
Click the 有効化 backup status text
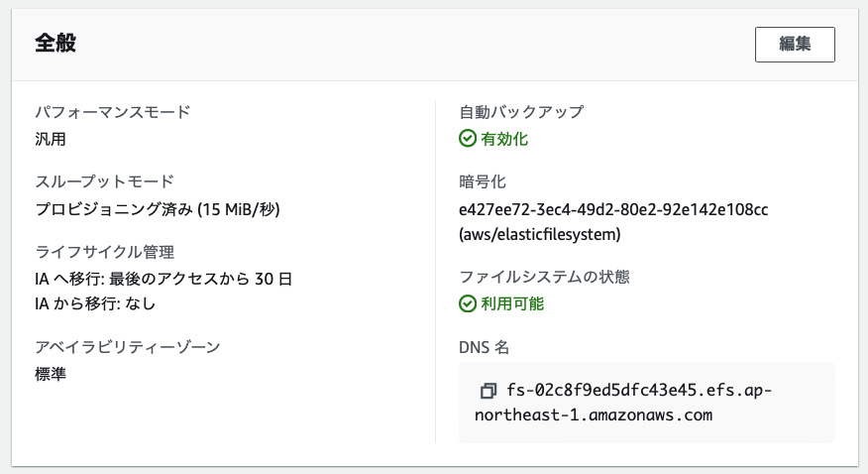point(504,139)
